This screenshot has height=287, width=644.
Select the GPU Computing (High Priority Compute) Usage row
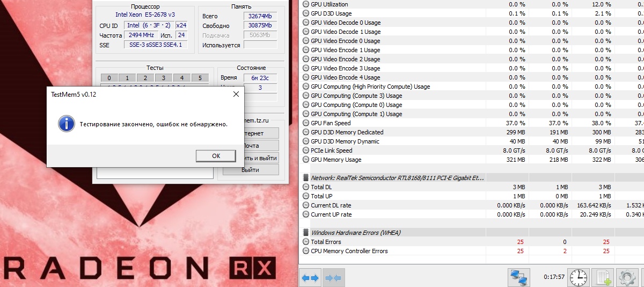click(471, 87)
